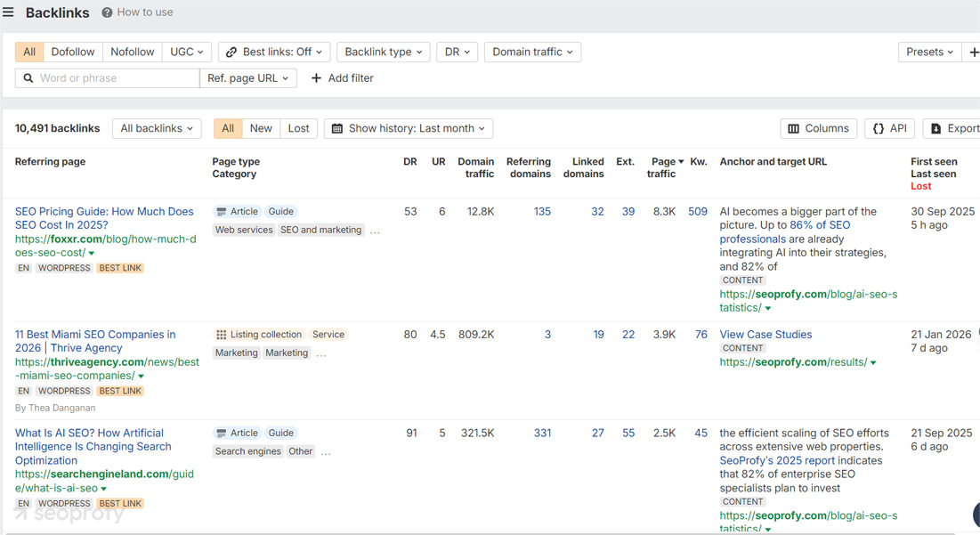980x535 pixels.
Task: Switch to the Lost backlinks toggle
Action: pos(298,129)
